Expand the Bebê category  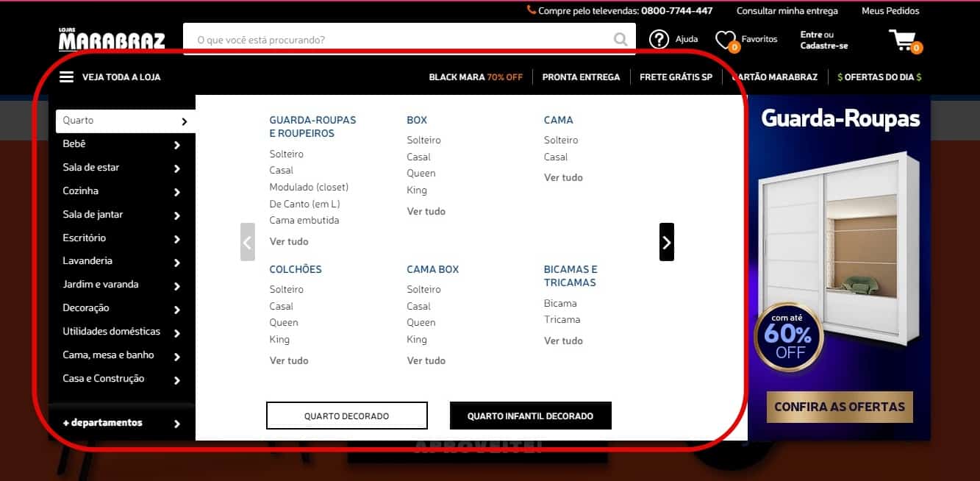[x=121, y=144]
